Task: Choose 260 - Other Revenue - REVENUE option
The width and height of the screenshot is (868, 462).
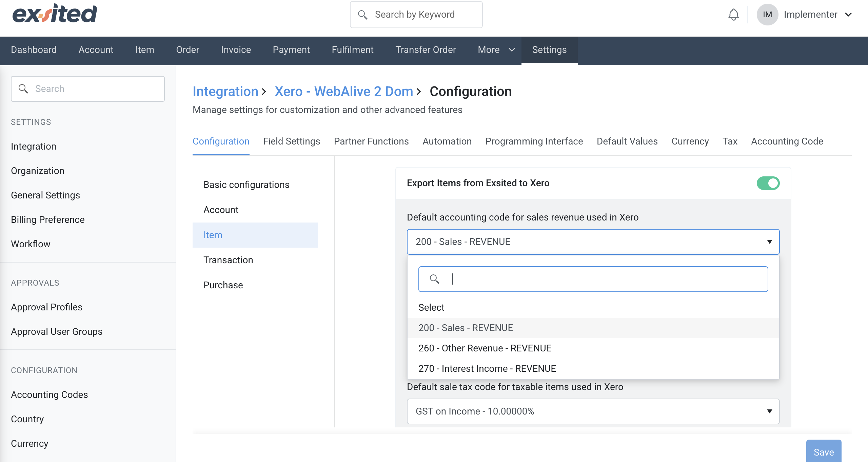Action: 593,348
